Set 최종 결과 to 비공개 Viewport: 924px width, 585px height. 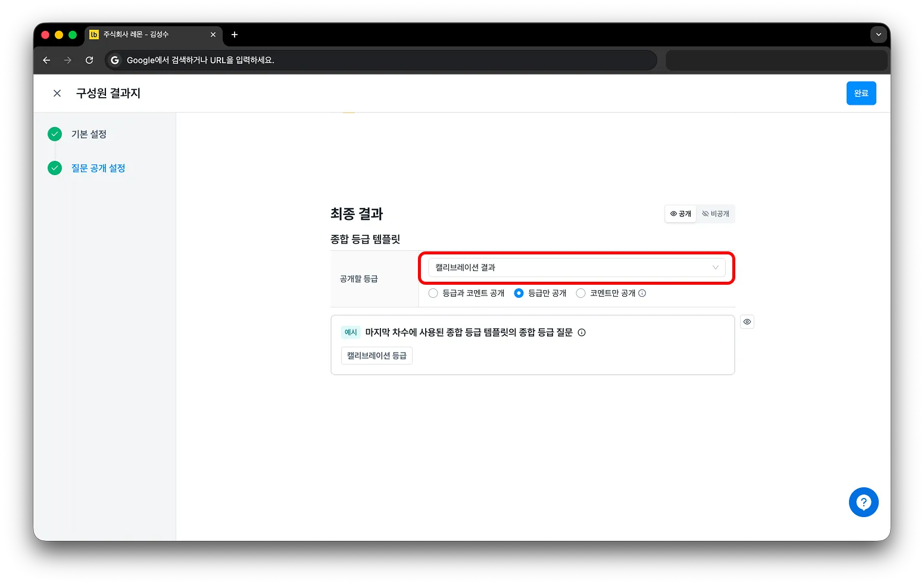click(716, 214)
